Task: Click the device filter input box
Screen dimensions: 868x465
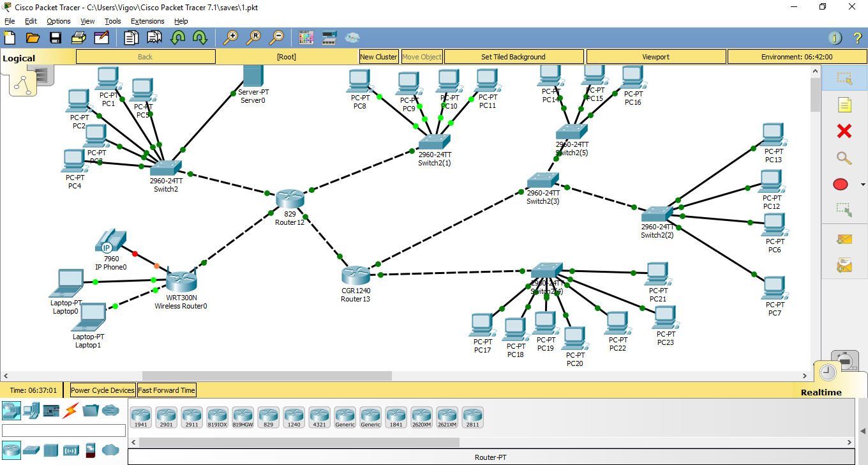Action: coord(64,430)
